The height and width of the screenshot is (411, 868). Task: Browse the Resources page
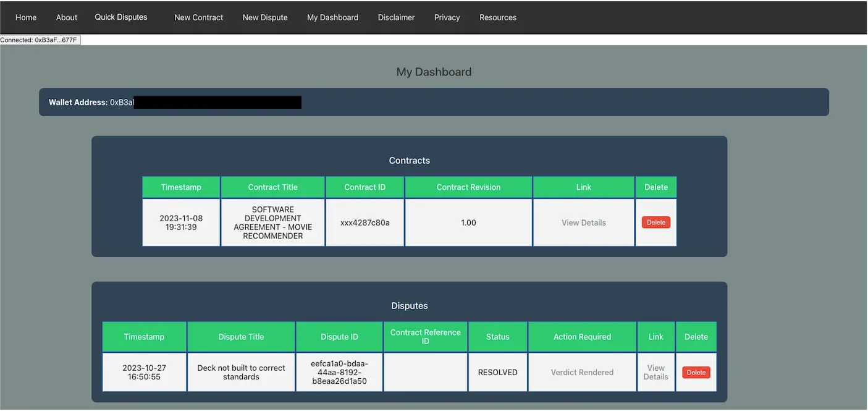[x=498, y=17]
